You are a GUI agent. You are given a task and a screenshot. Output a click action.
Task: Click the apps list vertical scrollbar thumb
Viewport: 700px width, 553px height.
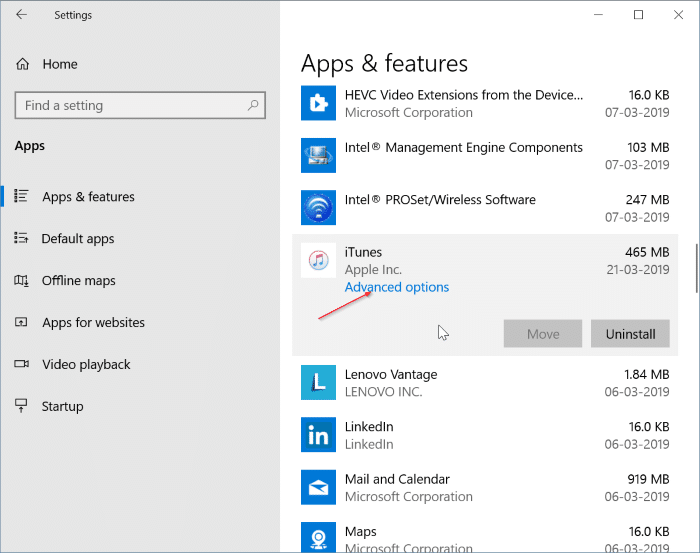click(696, 268)
